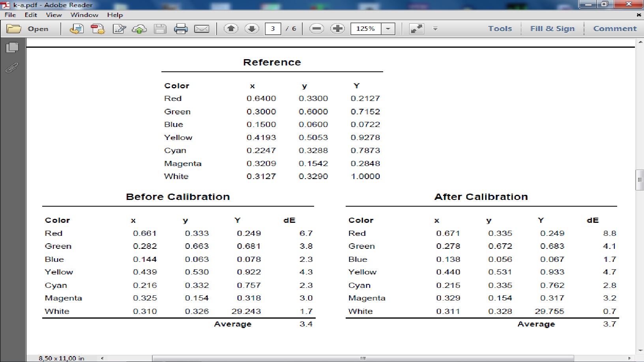Click the page number input field

click(x=273, y=29)
